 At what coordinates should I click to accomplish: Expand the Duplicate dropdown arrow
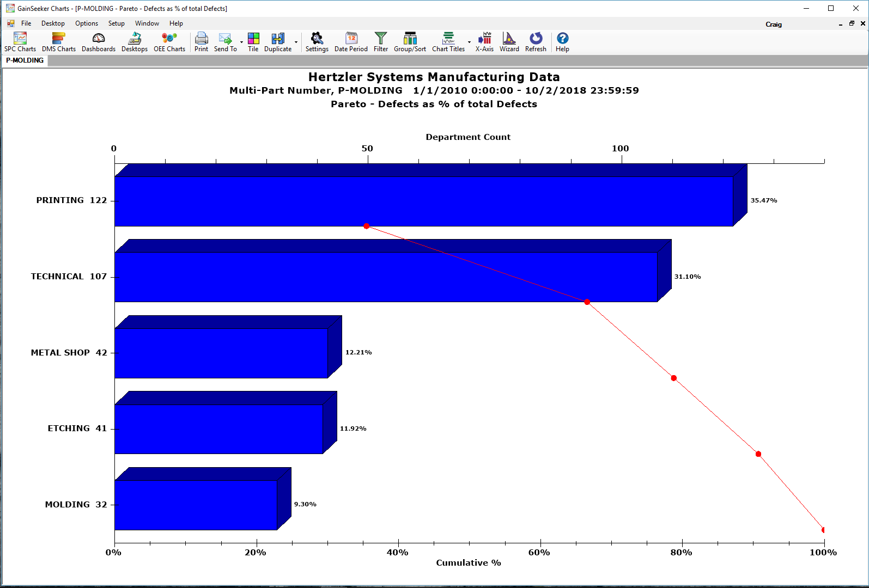point(296,42)
